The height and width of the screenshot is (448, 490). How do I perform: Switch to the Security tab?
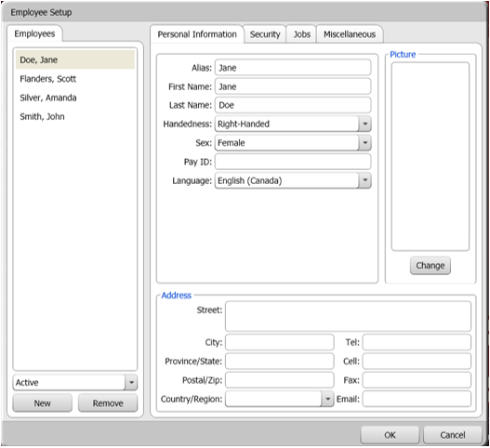coord(265,34)
